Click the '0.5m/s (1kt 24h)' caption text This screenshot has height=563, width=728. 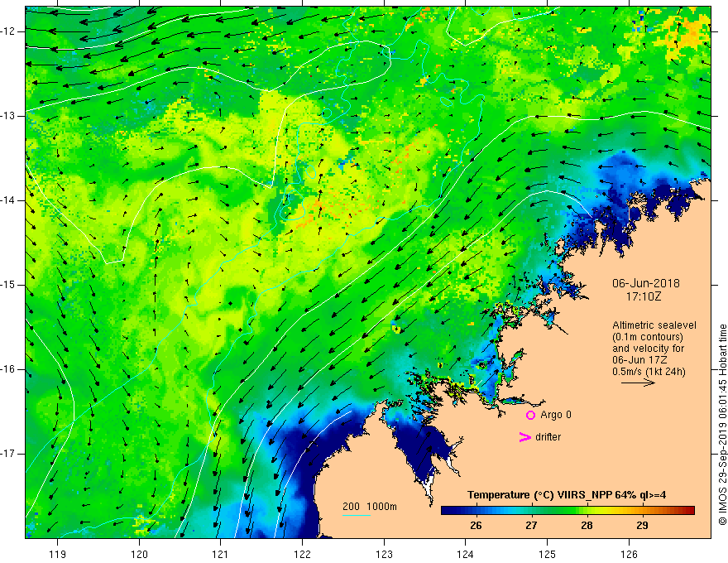[x=649, y=372]
